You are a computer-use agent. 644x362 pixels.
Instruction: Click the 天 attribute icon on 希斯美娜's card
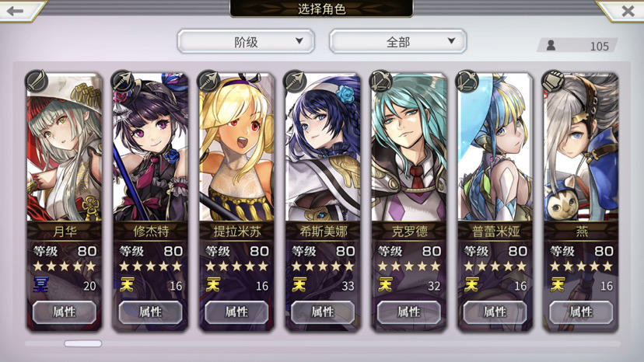pyautogui.click(x=299, y=284)
